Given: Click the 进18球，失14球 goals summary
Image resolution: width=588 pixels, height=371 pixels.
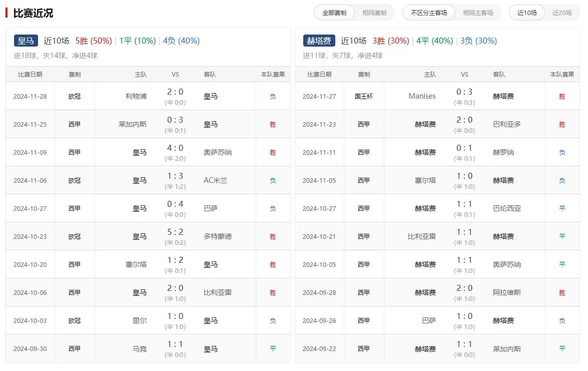Looking at the screenshot, I should coord(56,56).
